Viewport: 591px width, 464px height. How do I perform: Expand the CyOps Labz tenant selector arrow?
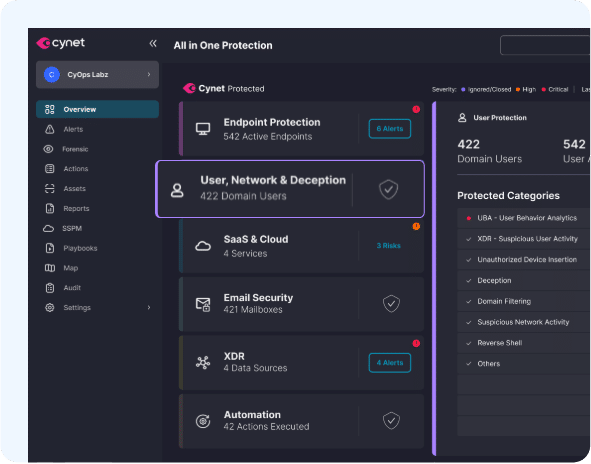point(149,75)
